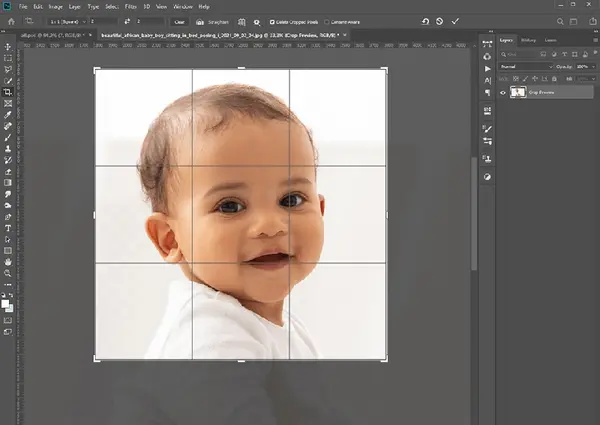Select the Zoom tool
This screenshot has width=600, height=425.
click(x=8, y=273)
